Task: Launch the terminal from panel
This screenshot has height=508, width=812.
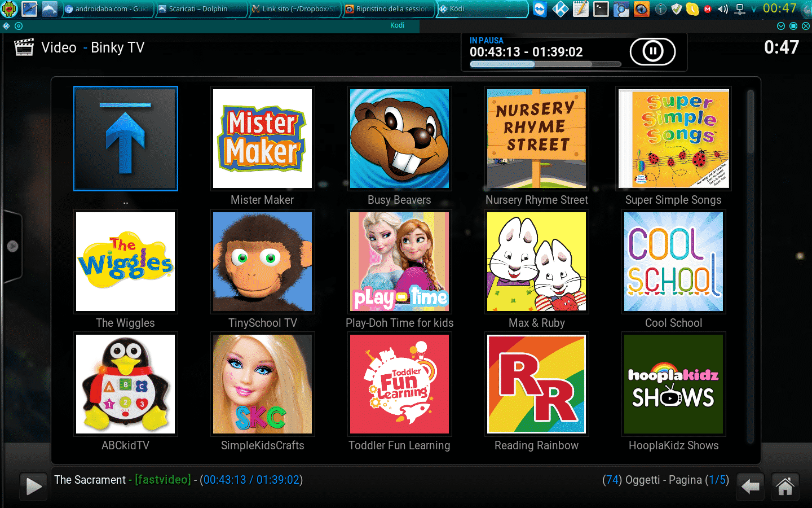Action: (x=601, y=9)
